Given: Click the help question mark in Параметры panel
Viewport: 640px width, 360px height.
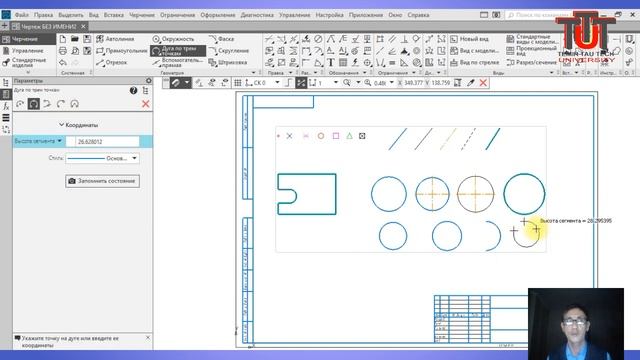Looking at the screenshot, I should click(133, 91).
